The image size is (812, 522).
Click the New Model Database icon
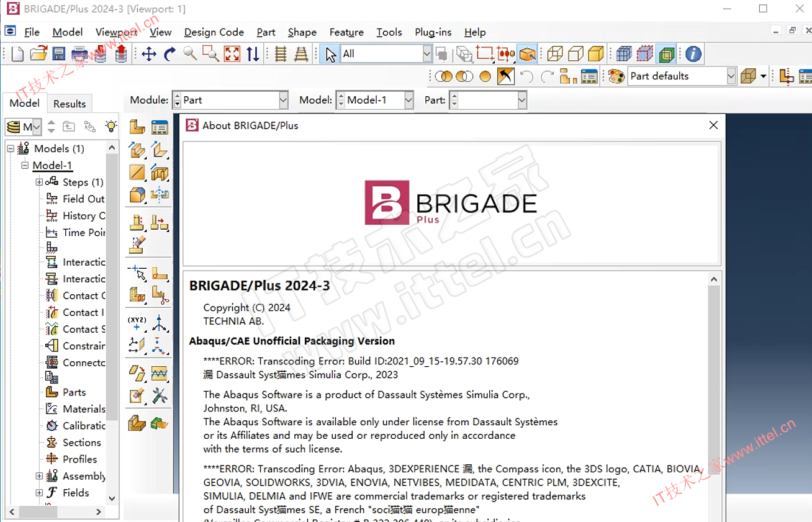(17, 54)
